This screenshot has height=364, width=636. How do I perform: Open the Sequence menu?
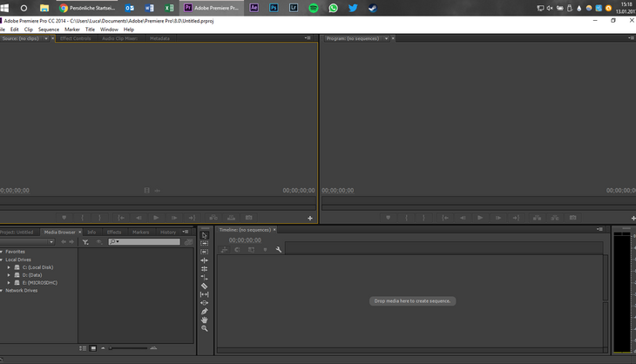pos(49,30)
